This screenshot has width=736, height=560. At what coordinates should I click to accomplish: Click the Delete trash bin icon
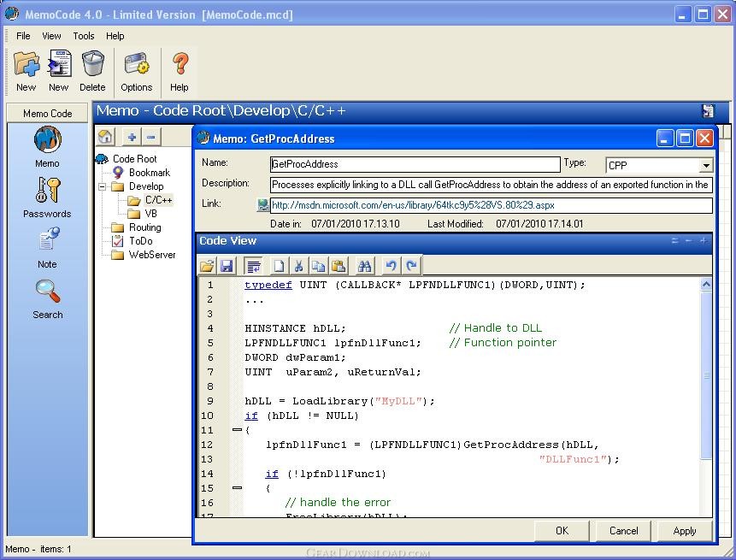click(92, 63)
